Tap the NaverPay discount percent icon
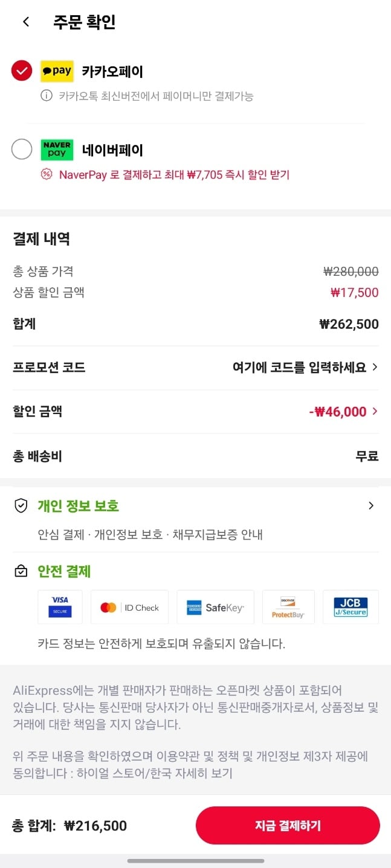This screenshot has width=391, height=868. 47,174
